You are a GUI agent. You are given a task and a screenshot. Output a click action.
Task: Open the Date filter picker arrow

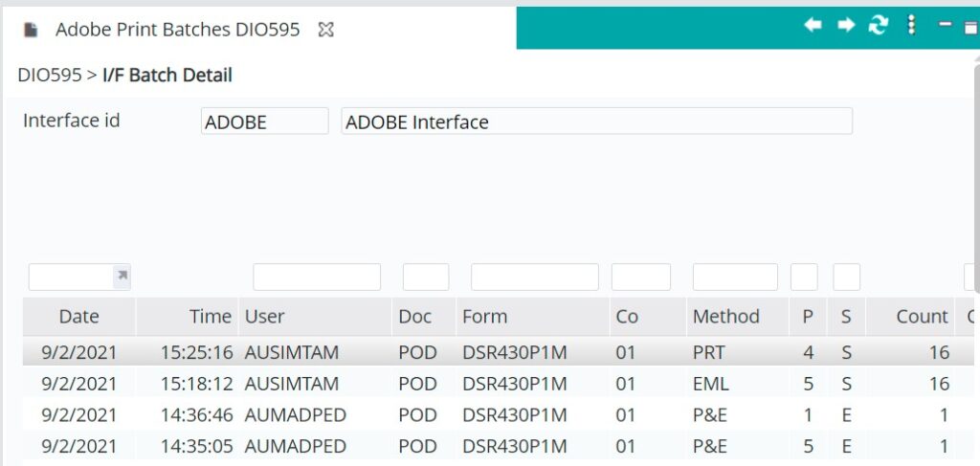(x=122, y=277)
